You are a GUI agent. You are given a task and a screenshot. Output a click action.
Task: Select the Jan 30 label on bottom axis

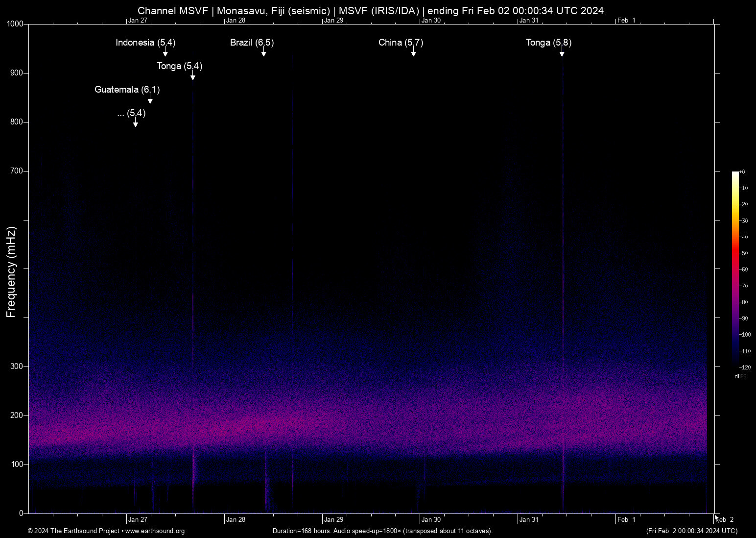point(431,520)
